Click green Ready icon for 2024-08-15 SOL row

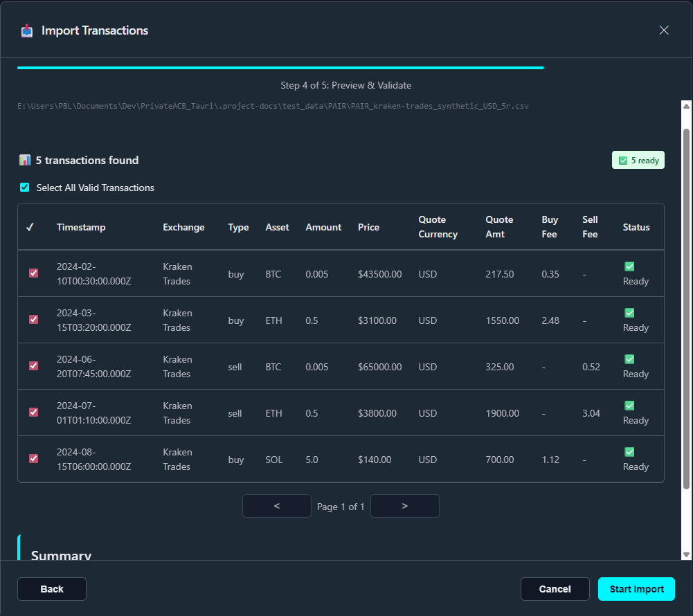click(629, 452)
